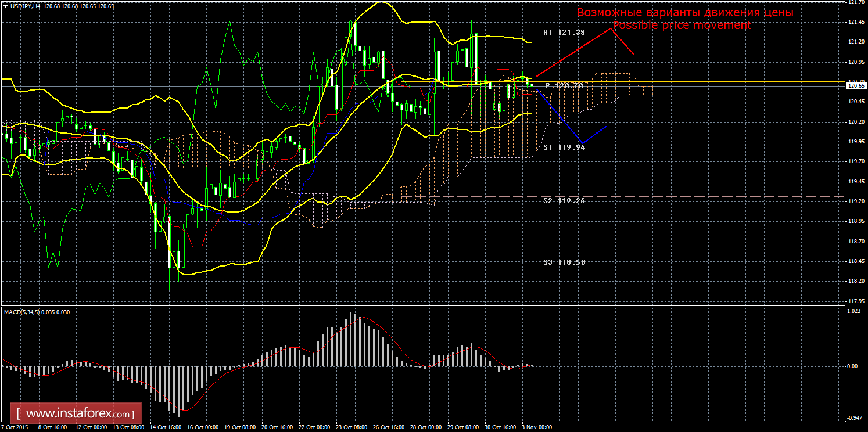This screenshot has width=868, height=432.
Task: Select the S1 119.94 support label
Action: [564, 147]
